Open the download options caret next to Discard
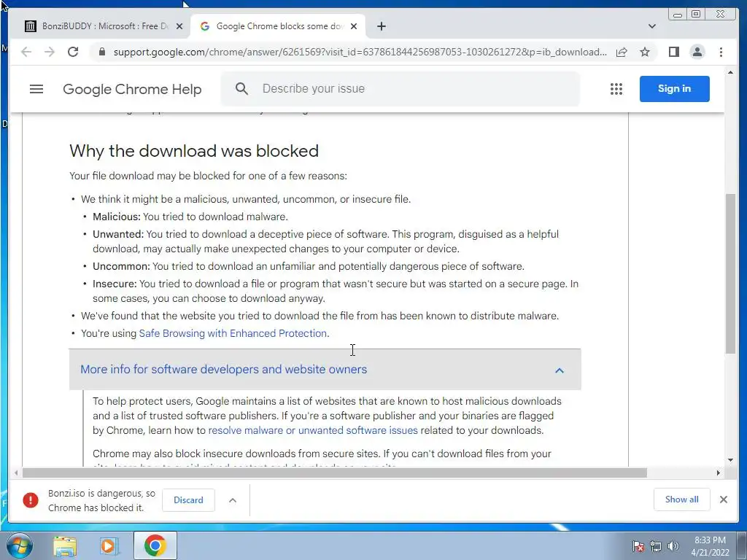 click(233, 500)
